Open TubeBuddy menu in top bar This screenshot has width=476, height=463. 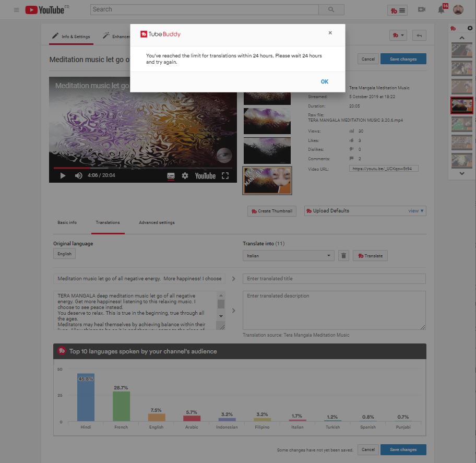[x=397, y=10]
